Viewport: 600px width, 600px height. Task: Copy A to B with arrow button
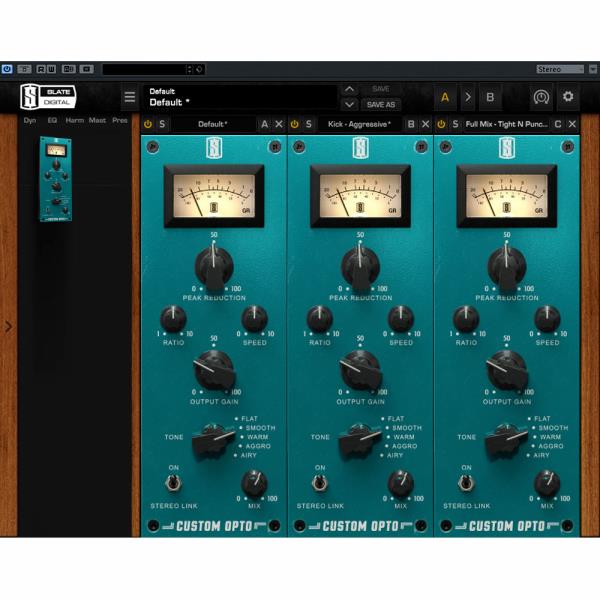point(468,97)
